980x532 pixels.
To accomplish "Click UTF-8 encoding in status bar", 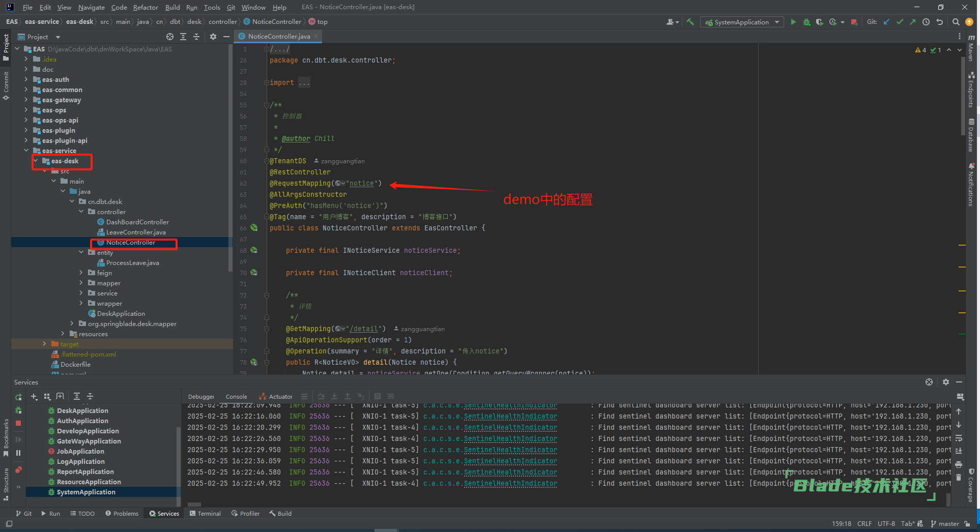I will [x=886, y=524].
